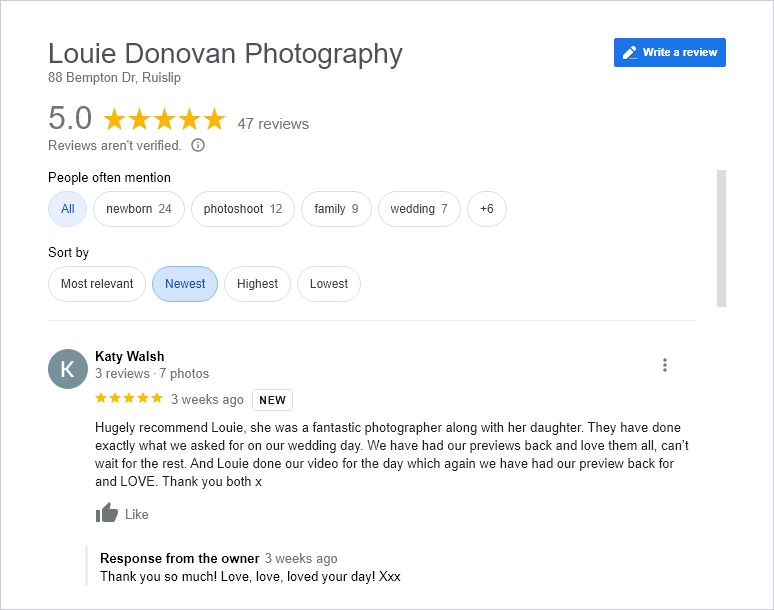Click the thumbs-up Like icon

(x=107, y=513)
